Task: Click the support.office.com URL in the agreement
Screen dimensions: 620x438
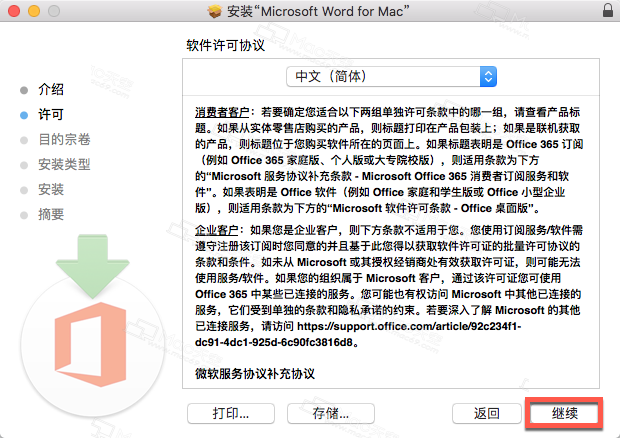Action: tap(358, 334)
